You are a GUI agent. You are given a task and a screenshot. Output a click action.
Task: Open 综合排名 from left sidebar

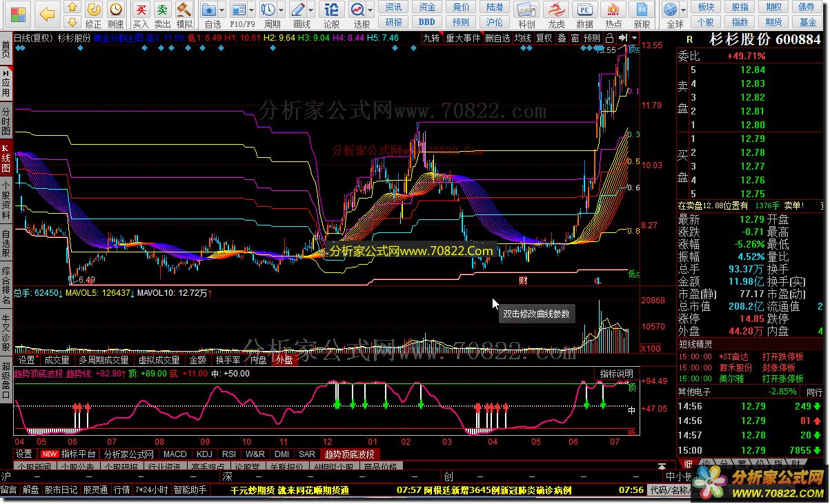click(x=6, y=286)
